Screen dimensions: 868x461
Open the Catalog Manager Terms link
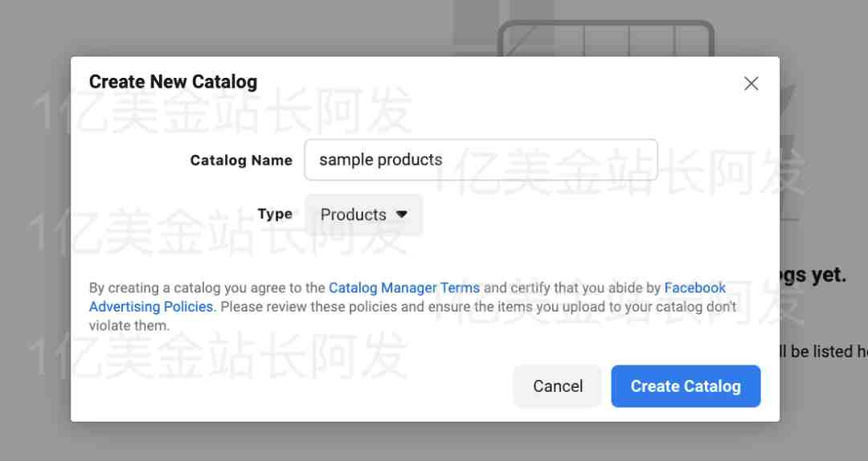(x=404, y=288)
